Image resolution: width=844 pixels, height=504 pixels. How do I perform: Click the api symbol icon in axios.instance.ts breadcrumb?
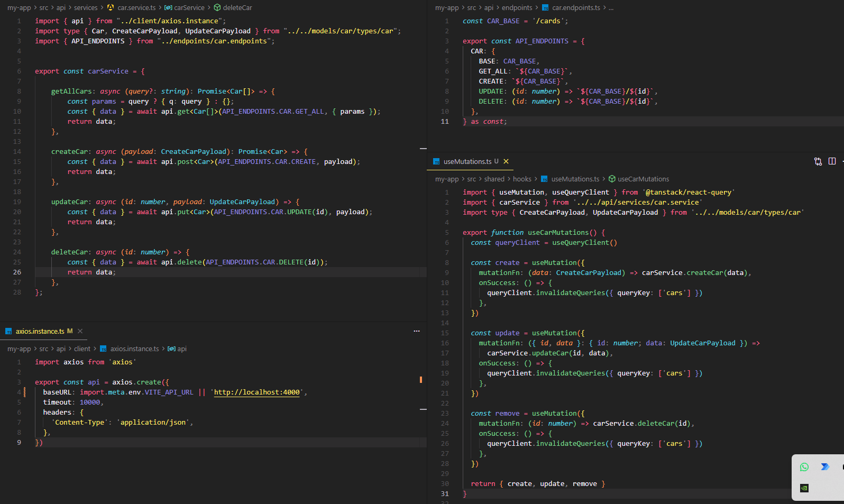point(171,349)
